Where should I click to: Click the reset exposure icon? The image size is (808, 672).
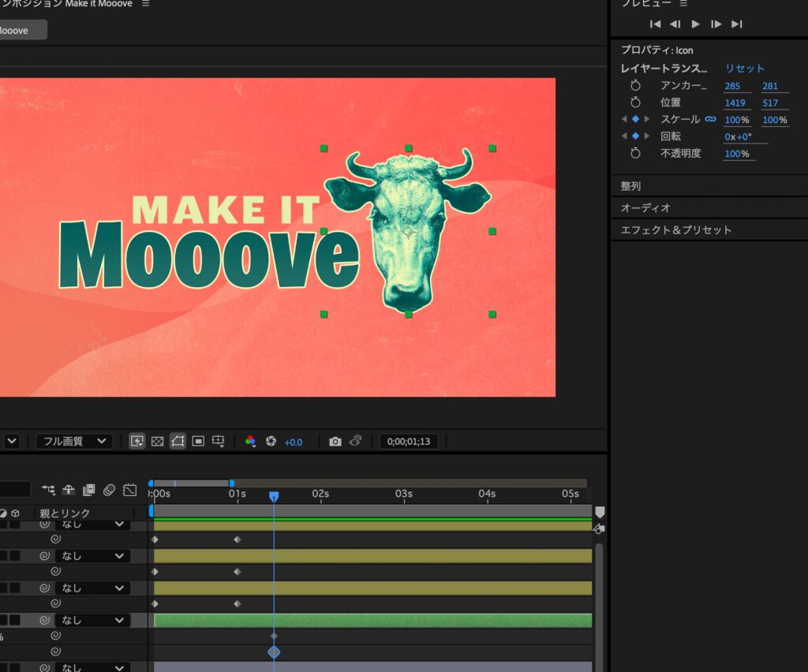tap(271, 442)
